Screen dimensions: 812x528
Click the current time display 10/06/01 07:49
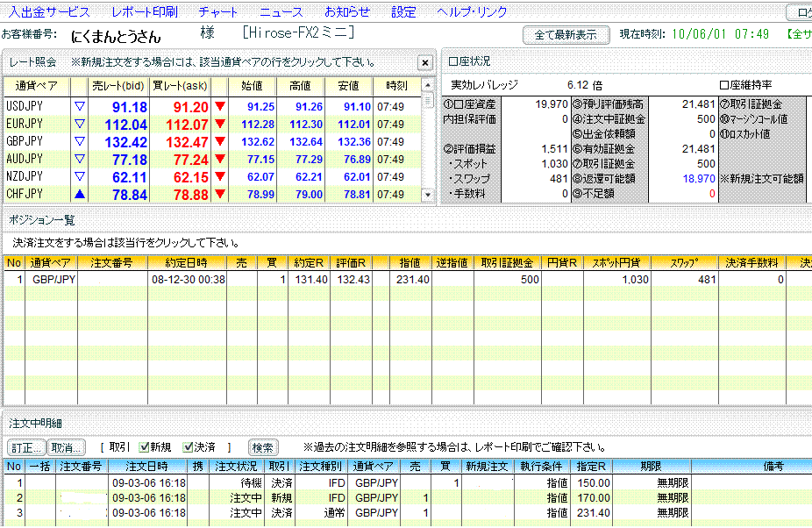pos(720,35)
